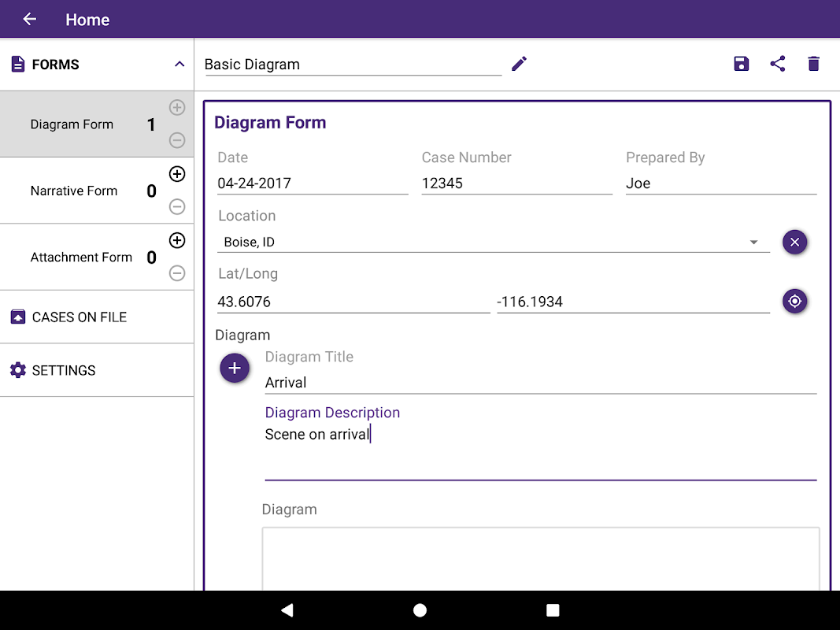Screen dimensions: 840x630
Task: Select Narrative Form in sidebar
Action: click(x=74, y=191)
